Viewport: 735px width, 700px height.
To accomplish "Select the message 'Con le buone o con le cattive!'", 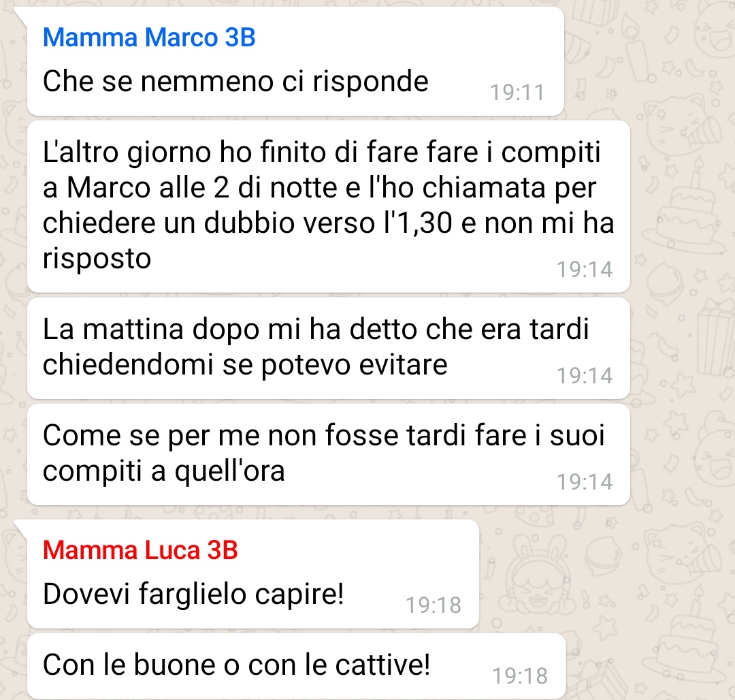I will point(296,666).
